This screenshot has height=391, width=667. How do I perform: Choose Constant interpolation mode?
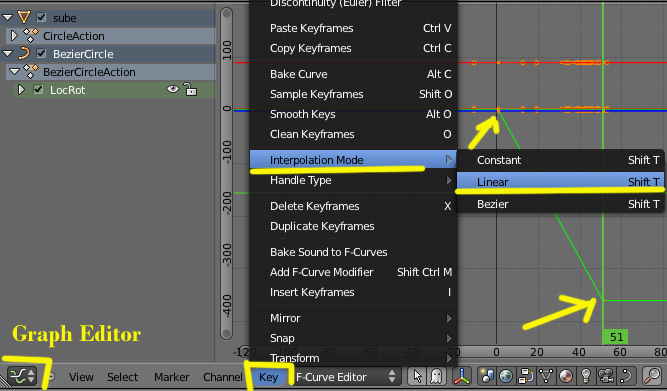click(560, 160)
